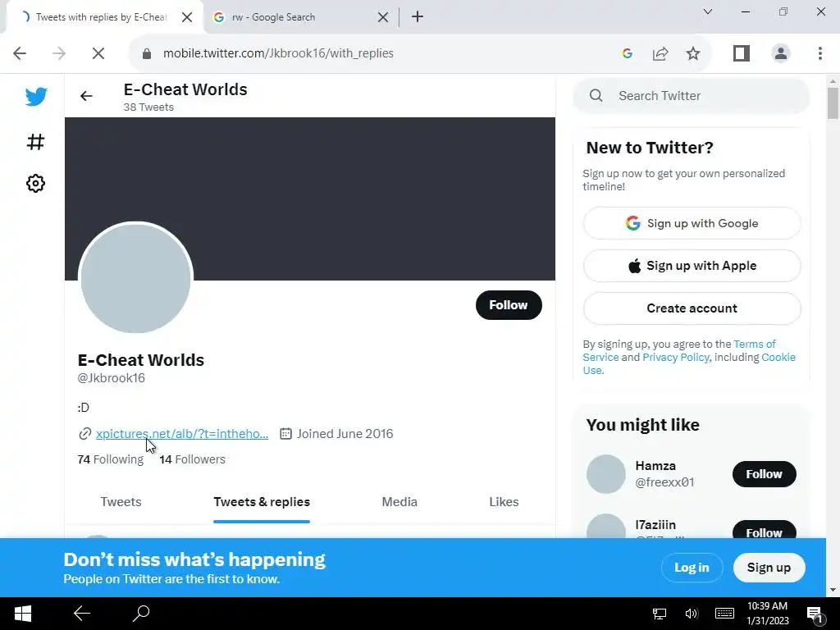Click the magnifier icon in Search Twitter
Screen dimensions: 840x630
[x=596, y=95]
